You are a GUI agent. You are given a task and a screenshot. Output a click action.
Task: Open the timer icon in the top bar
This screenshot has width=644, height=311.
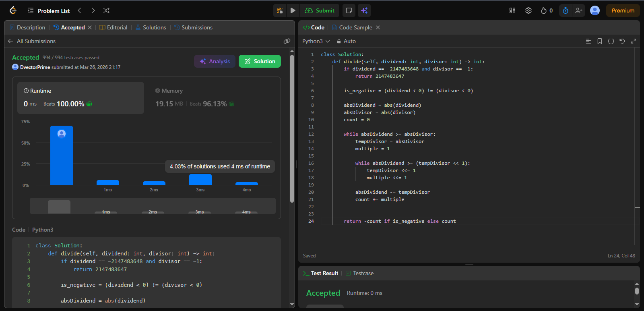(x=566, y=10)
